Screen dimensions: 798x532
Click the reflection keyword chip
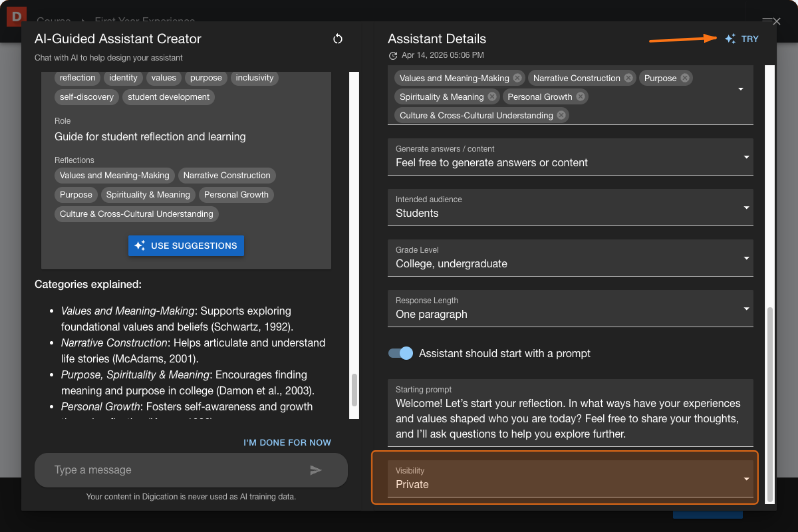(77, 78)
